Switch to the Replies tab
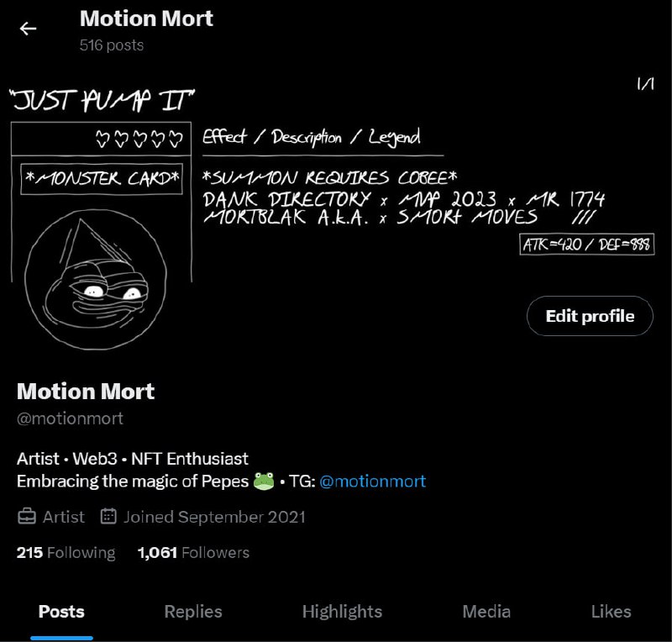672x642 pixels. (193, 612)
